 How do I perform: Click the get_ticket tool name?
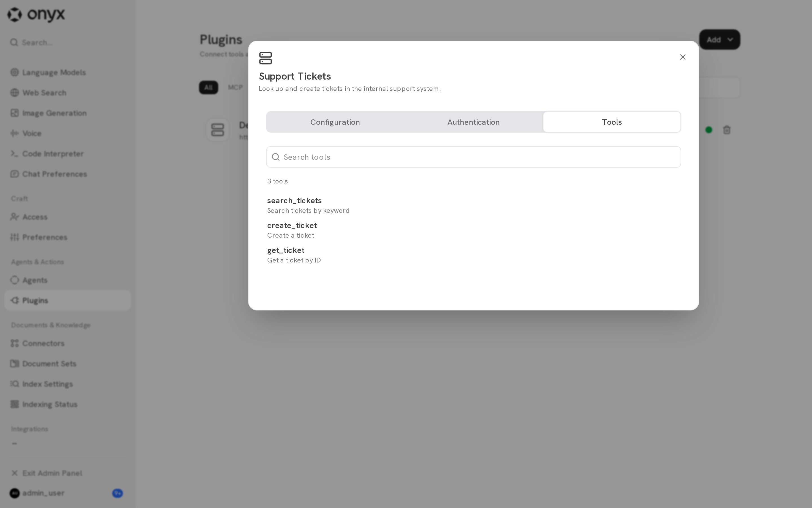tap(286, 250)
